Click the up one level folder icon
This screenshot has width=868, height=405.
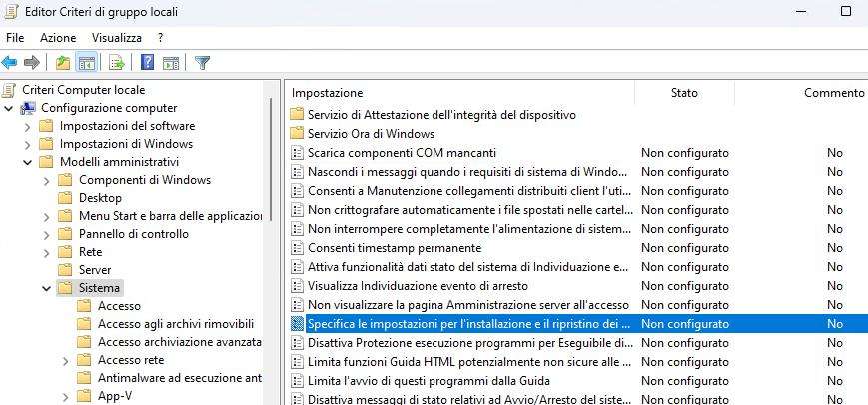pos(63,62)
